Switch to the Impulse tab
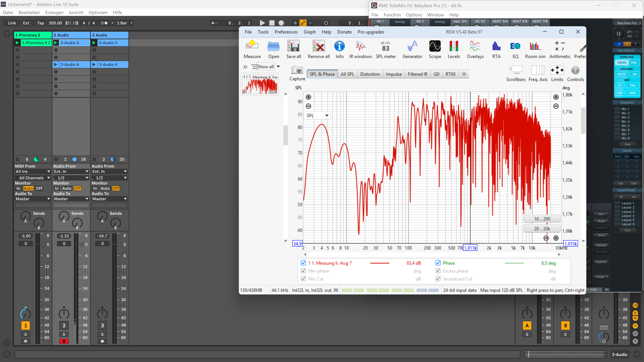The height and width of the screenshot is (362, 644). tap(394, 74)
